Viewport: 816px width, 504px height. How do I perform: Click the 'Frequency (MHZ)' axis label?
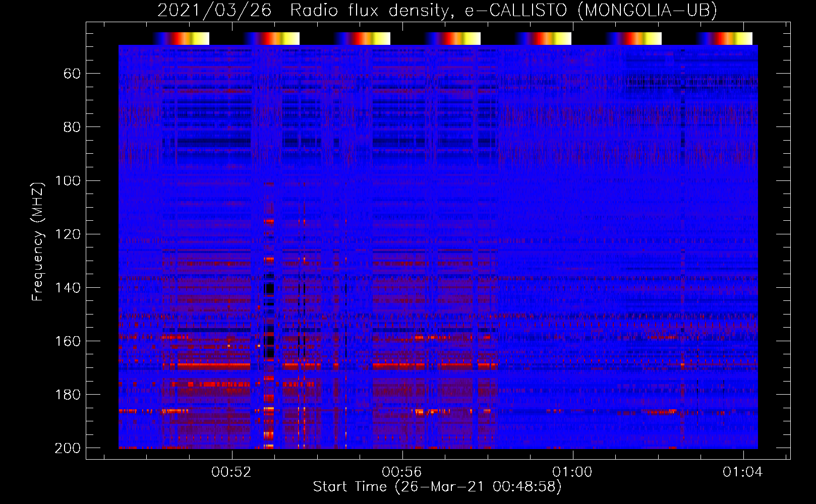coord(38,241)
